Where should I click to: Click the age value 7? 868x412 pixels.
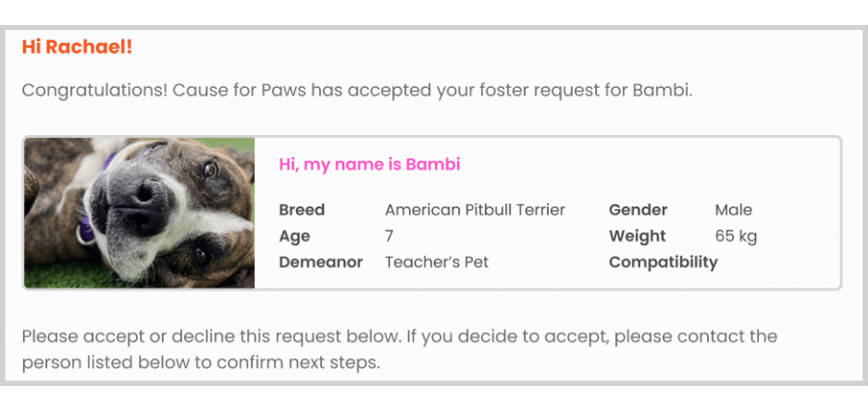click(390, 235)
